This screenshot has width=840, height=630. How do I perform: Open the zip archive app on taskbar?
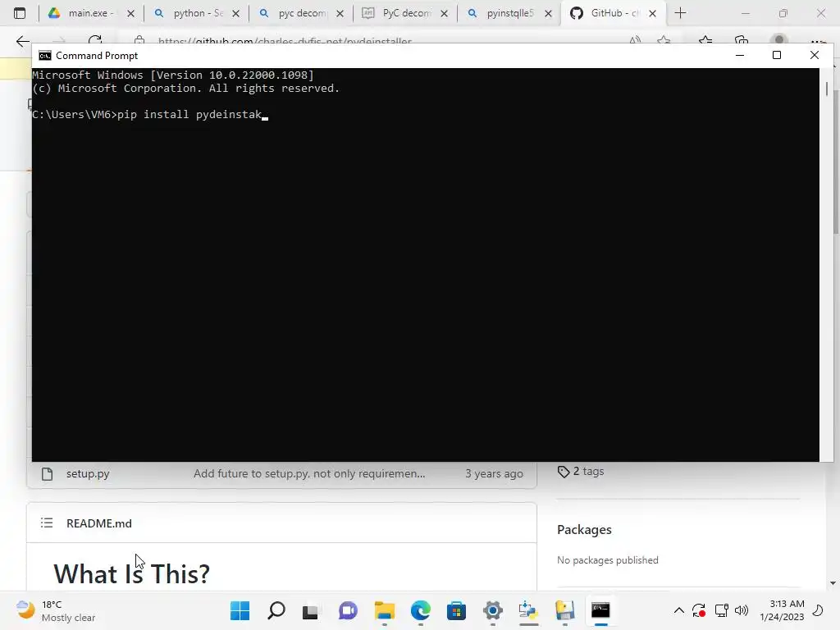(564, 610)
